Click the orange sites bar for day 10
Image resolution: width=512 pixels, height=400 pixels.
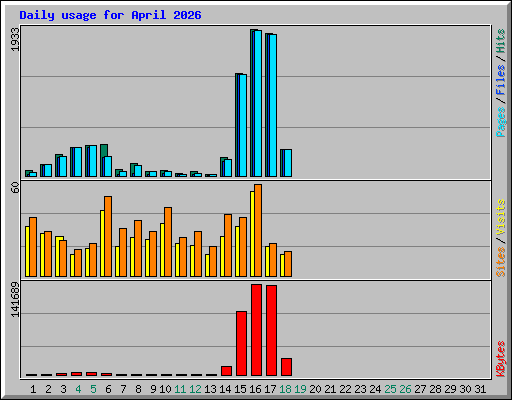(168, 242)
